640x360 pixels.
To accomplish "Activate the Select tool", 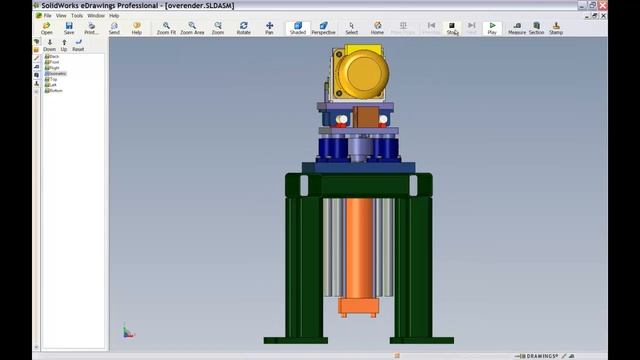I will (x=351, y=28).
